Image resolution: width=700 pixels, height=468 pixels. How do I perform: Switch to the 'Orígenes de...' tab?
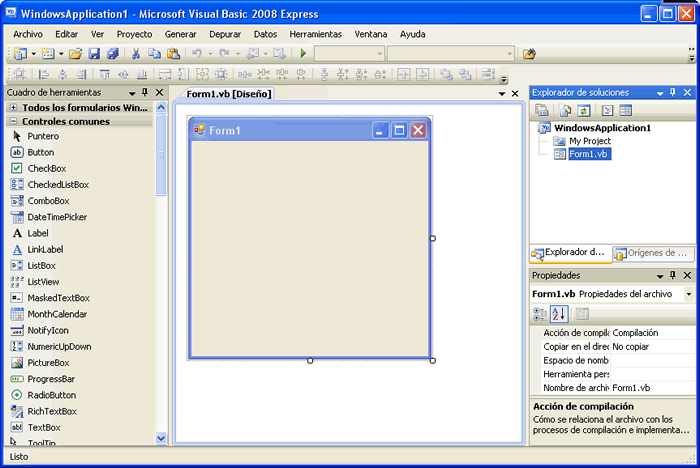(x=652, y=253)
